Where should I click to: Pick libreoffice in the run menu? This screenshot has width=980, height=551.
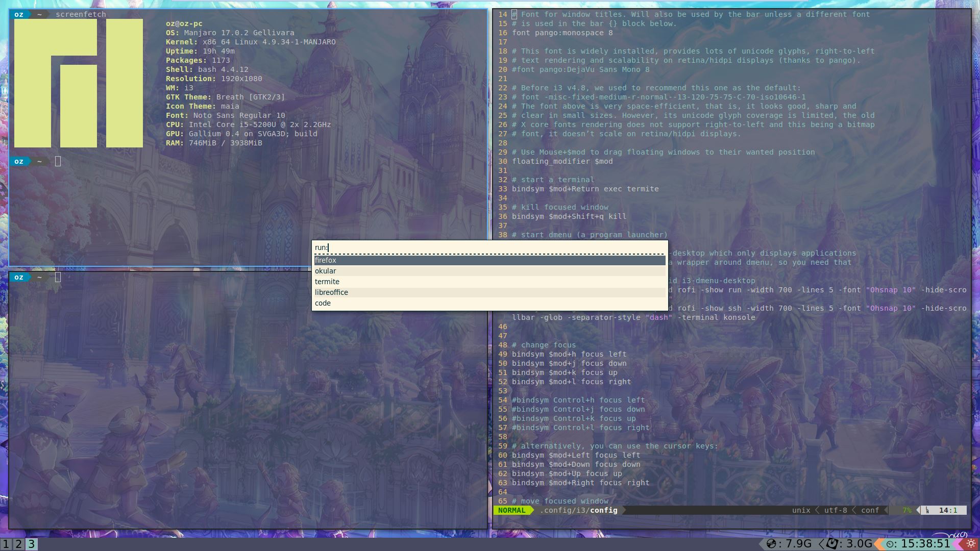pos(331,292)
